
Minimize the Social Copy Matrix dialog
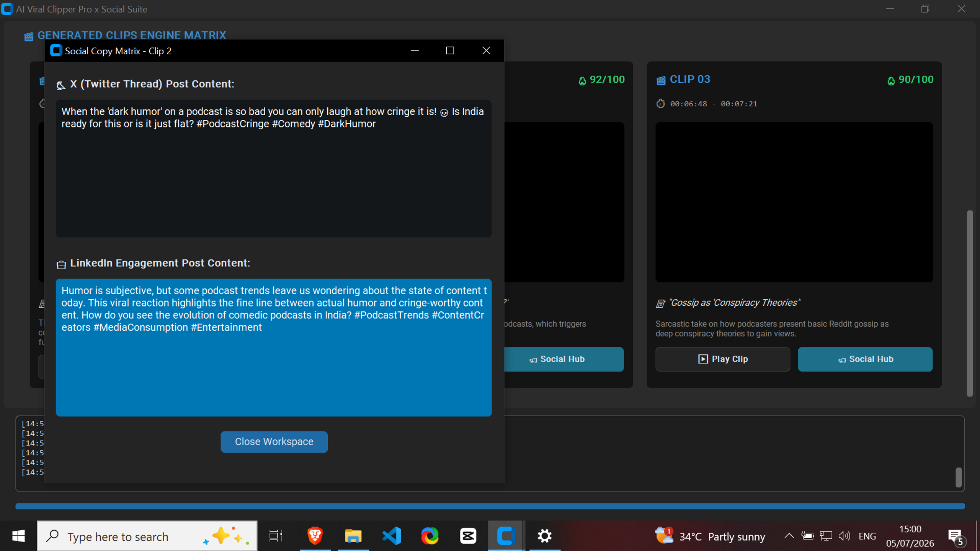pyautogui.click(x=415, y=51)
